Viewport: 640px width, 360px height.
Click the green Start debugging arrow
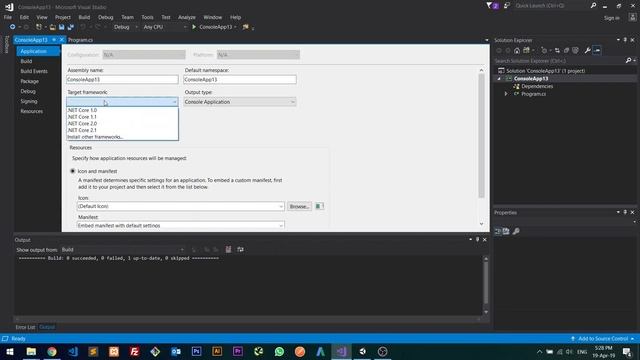194,27
